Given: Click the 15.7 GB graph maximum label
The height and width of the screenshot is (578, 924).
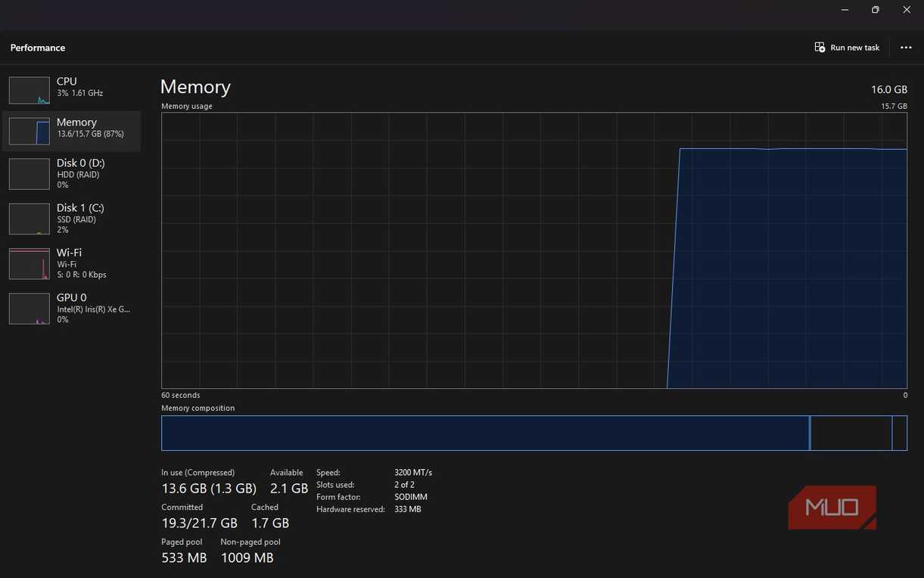Looking at the screenshot, I should 894,106.
